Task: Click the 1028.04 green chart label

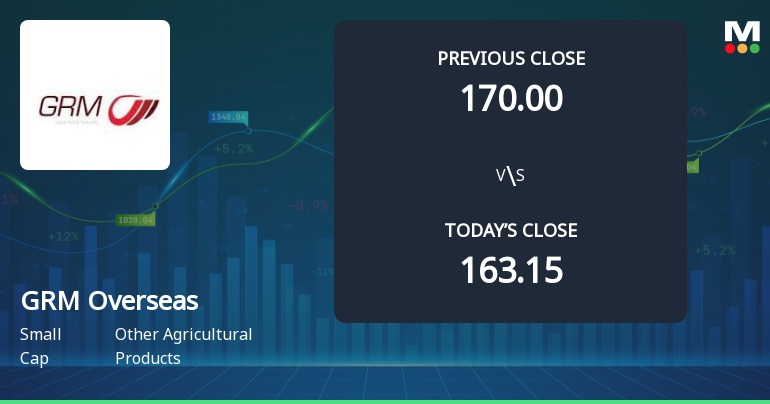Action: (x=135, y=220)
